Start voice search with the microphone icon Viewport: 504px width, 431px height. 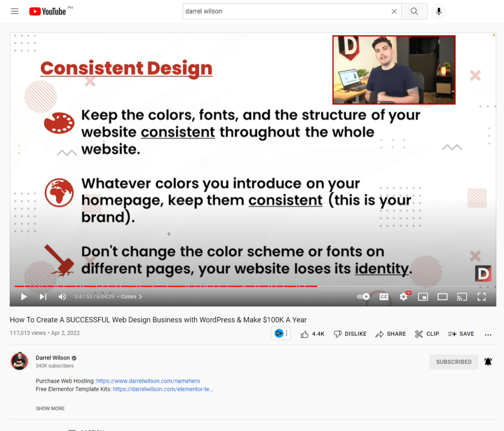(x=439, y=11)
